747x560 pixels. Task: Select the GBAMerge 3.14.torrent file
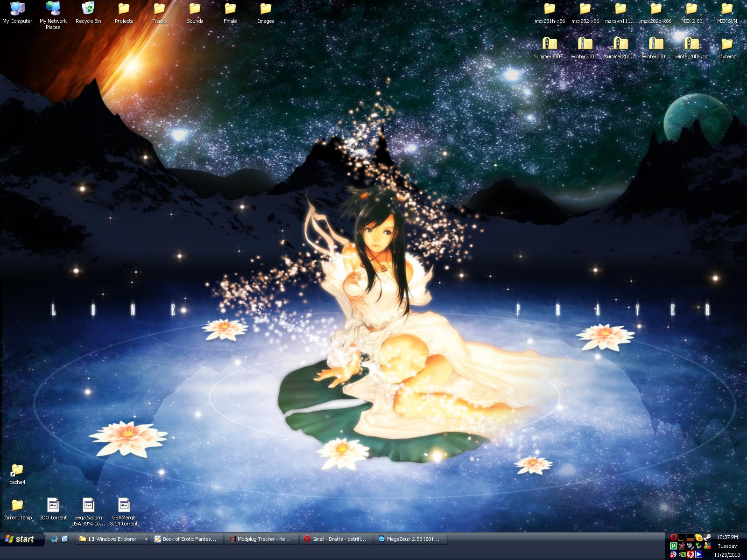pos(124,512)
